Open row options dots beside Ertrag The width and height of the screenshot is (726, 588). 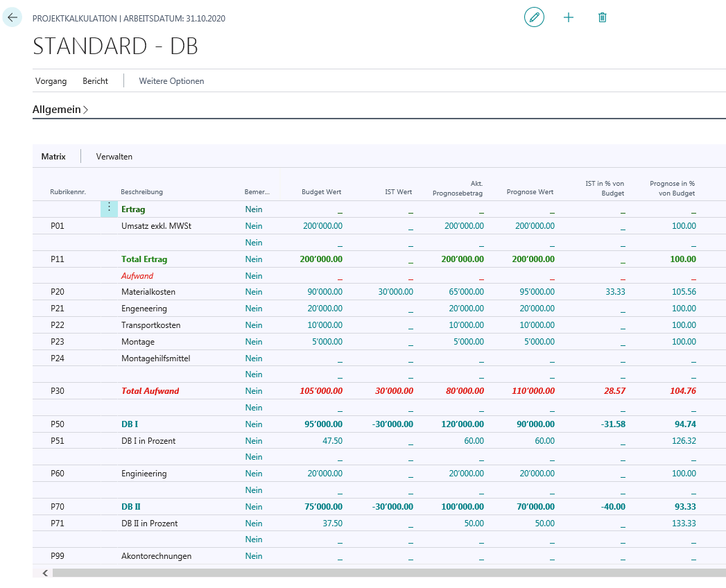click(x=110, y=209)
